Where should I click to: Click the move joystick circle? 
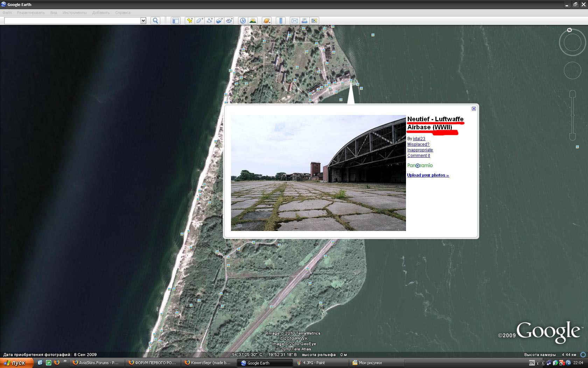573,70
